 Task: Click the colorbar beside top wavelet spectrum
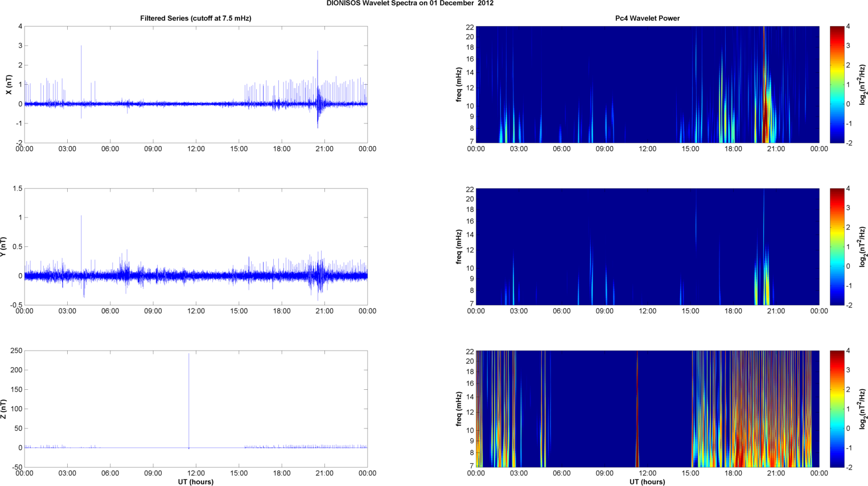point(837,84)
